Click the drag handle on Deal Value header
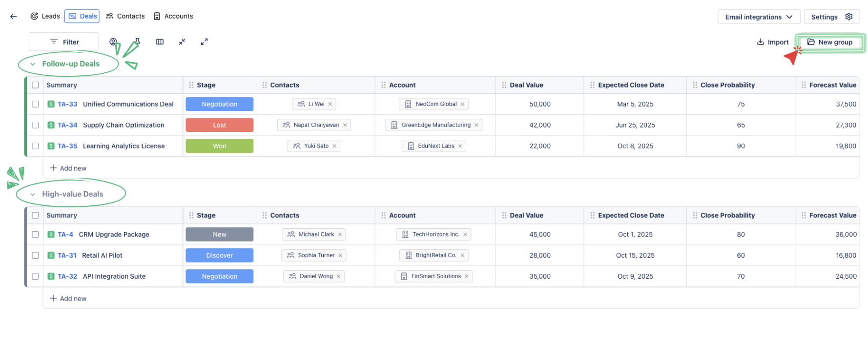868x351 pixels. pos(504,85)
